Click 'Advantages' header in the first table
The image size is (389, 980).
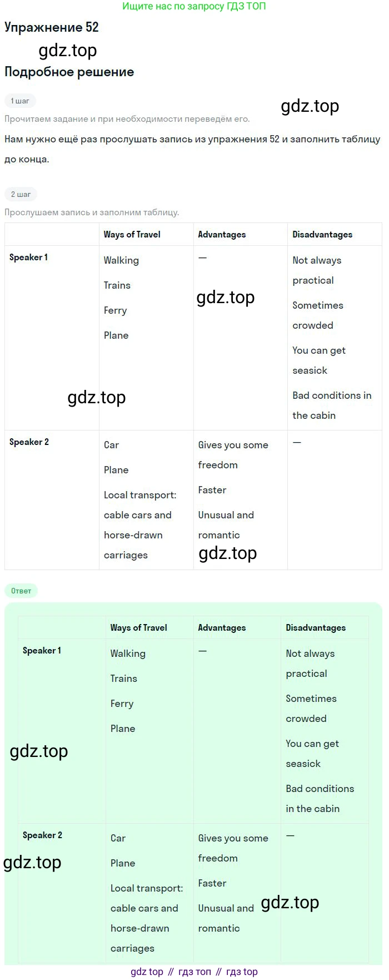222,235
